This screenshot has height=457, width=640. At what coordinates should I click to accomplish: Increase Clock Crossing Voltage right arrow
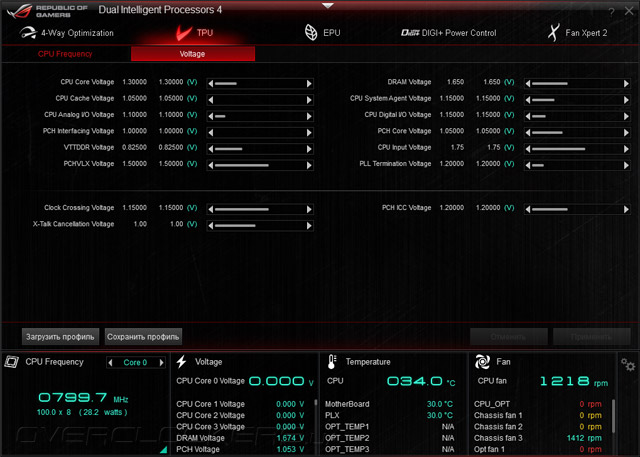[309, 209]
